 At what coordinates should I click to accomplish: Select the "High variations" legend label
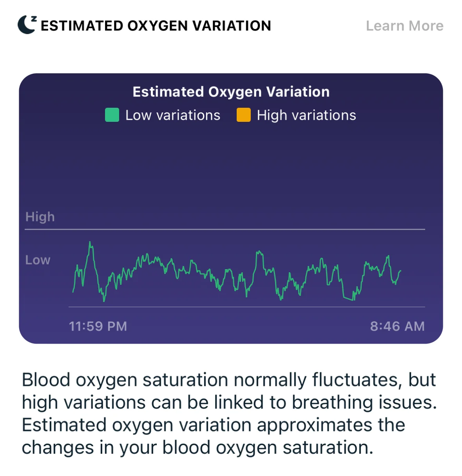coord(306,115)
